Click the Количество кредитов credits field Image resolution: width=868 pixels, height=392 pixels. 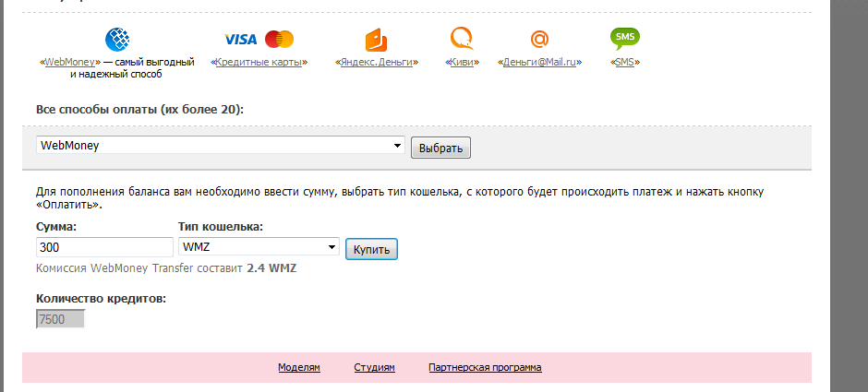(x=60, y=319)
